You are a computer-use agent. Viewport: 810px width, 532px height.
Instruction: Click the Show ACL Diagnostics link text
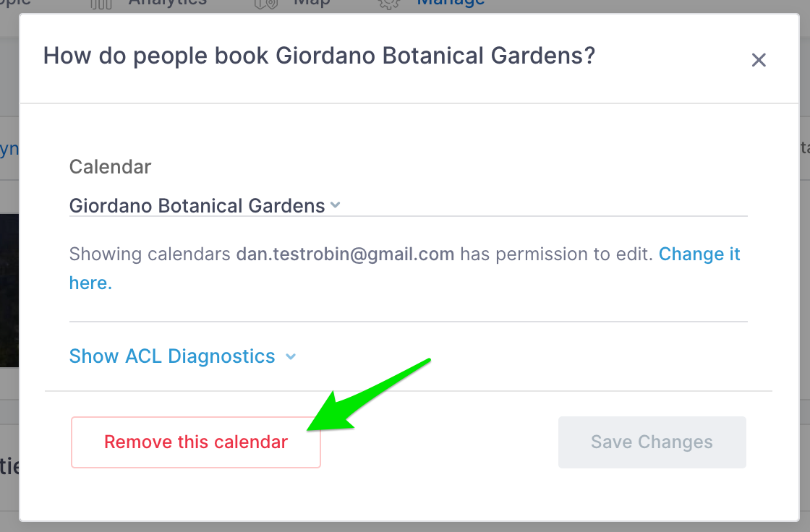(x=172, y=356)
